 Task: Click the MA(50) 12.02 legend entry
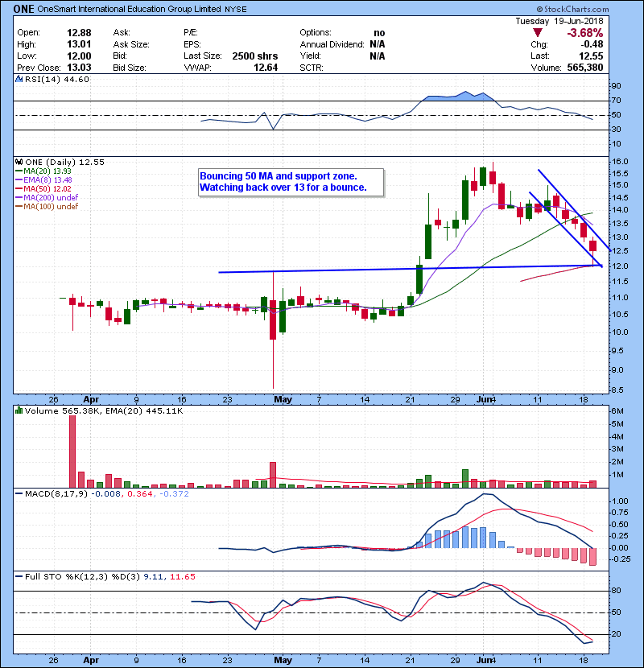click(x=47, y=188)
